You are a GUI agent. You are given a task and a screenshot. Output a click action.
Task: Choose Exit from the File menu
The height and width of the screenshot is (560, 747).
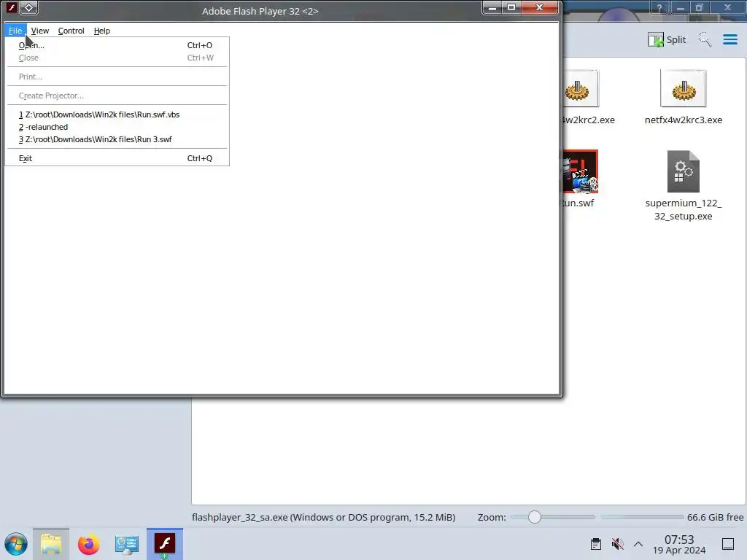tap(117, 158)
